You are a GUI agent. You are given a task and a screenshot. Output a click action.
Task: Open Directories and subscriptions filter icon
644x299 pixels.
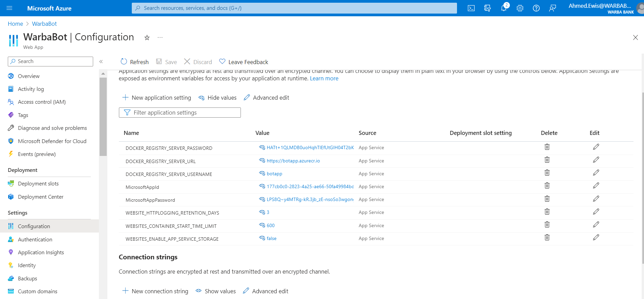click(x=487, y=8)
